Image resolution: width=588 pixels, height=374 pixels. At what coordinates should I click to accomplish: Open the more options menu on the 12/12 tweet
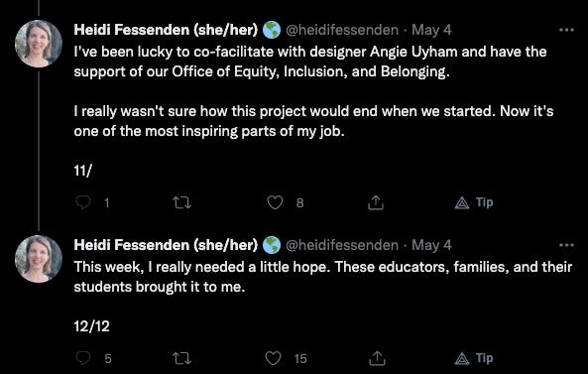tap(566, 245)
